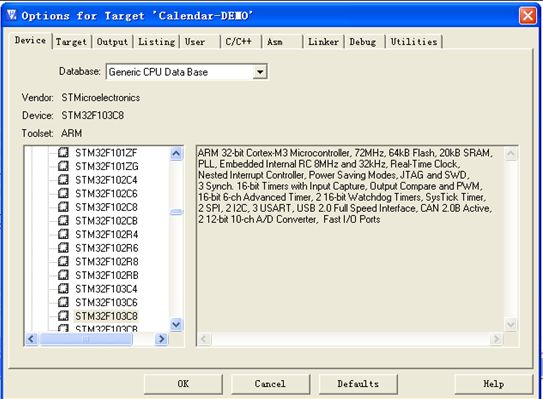Click the chip icon beside STM32F102R8
The height and width of the screenshot is (399, 543).
coord(63,261)
